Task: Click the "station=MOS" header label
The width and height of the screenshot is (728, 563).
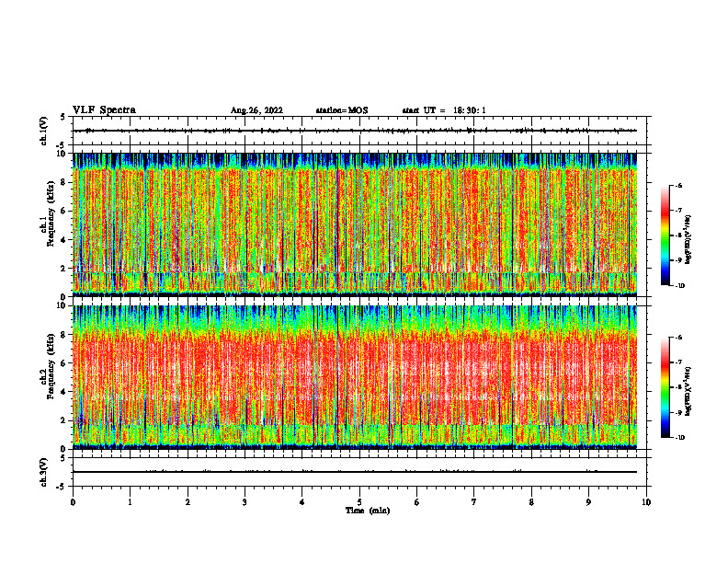Action: pyautogui.click(x=342, y=110)
